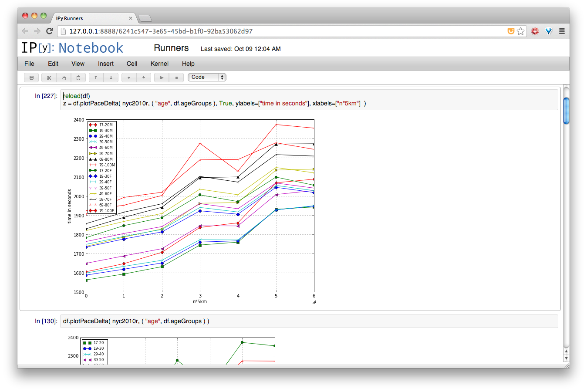587x392 pixels.
Task: Click the blue funnel extension icon
Action: (x=549, y=31)
